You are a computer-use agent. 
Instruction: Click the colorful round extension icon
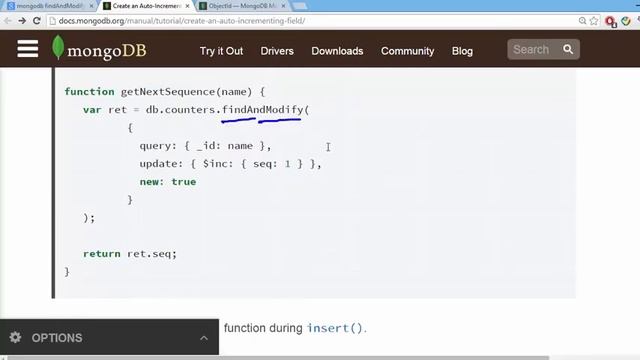pos(626,21)
